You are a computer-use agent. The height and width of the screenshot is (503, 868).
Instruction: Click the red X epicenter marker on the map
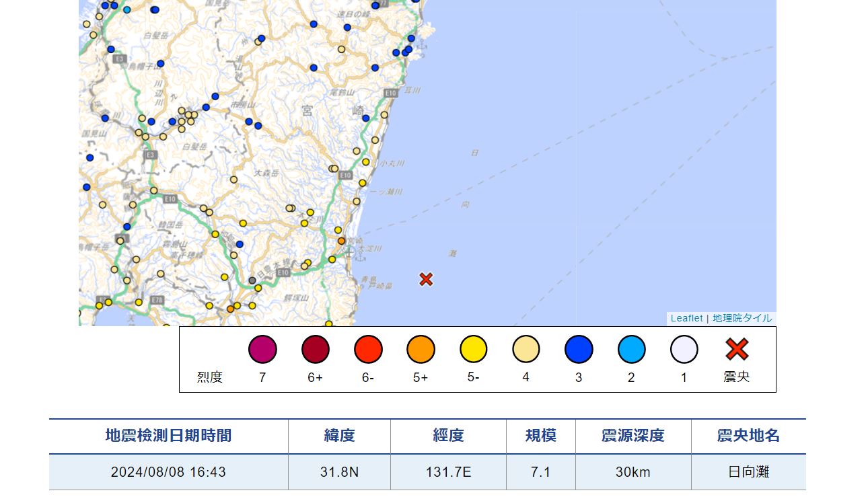pos(425,279)
